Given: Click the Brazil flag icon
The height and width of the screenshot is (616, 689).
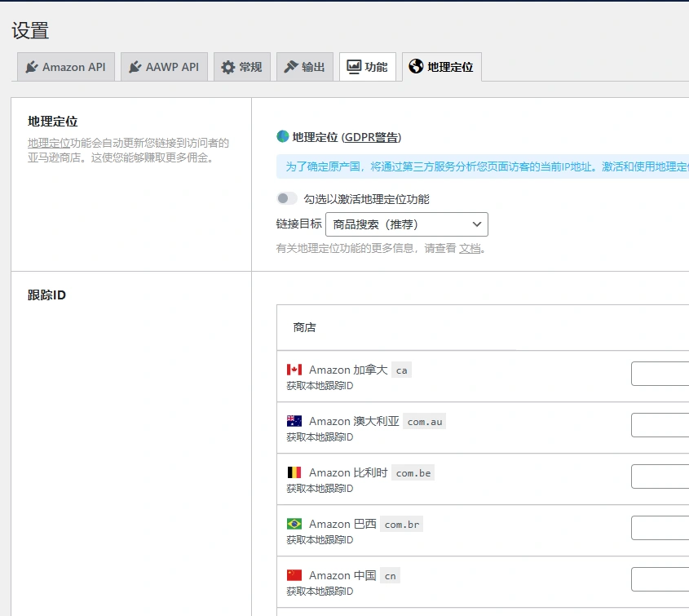Looking at the screenshot, I should (x=296, y=524).
